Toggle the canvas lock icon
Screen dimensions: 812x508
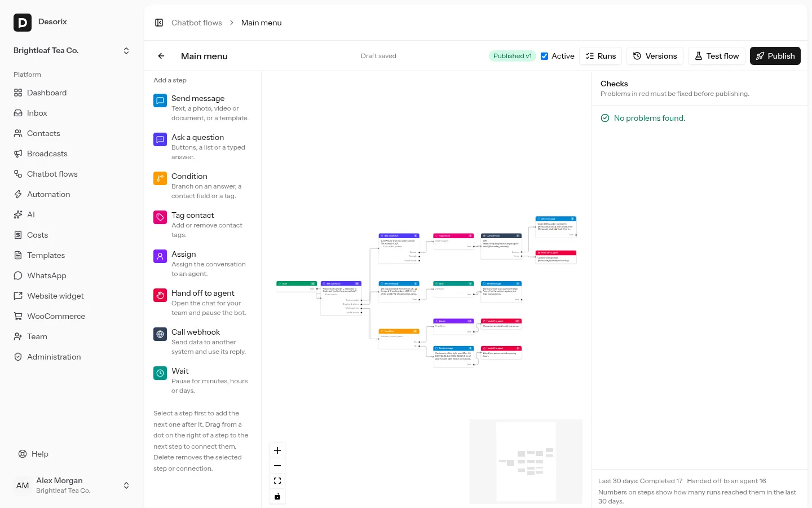point(277,496)
